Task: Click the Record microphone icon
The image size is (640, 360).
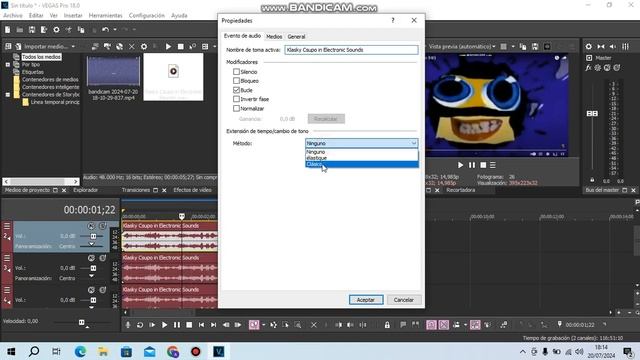Action: coord(128,325)
